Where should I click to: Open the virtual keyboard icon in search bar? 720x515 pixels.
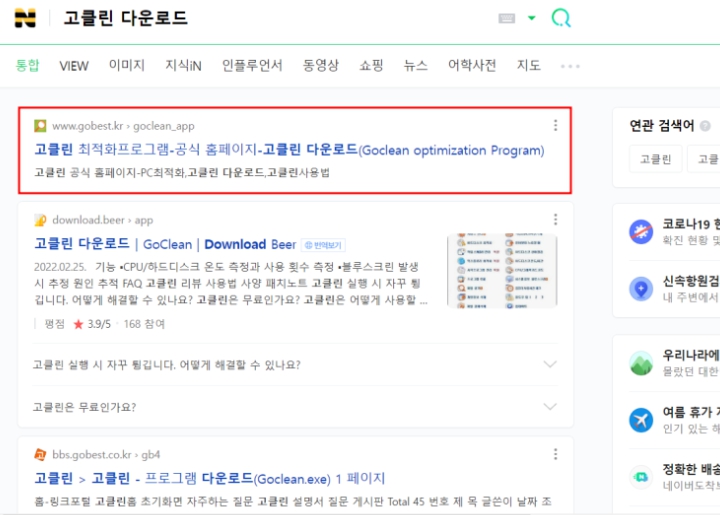tap(506, 18)
